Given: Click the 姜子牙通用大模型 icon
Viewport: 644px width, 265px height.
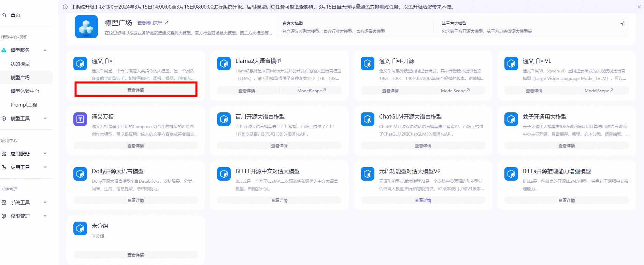Looking at the screenshot, I should pos(511,119).
